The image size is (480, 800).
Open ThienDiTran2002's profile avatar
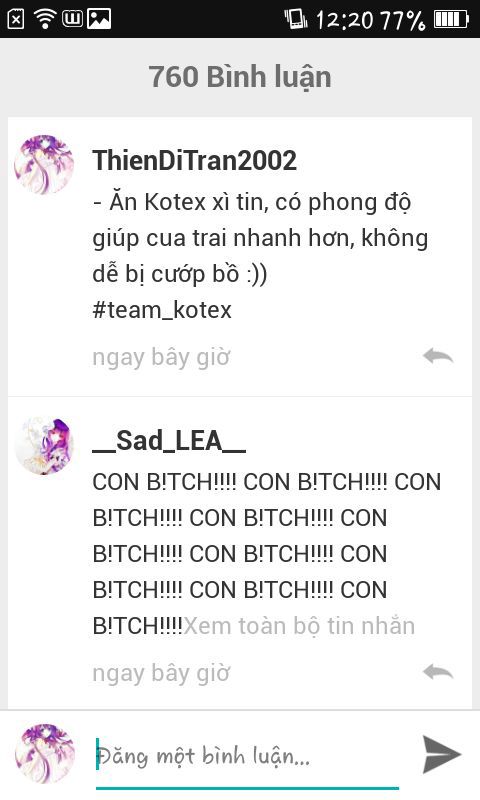click(44, 165)
